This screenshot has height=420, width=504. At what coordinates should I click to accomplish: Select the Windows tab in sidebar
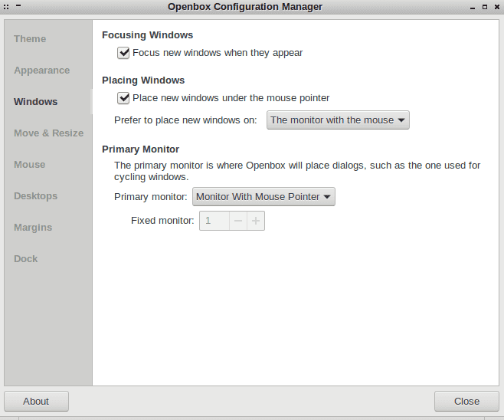coord(35,102)
